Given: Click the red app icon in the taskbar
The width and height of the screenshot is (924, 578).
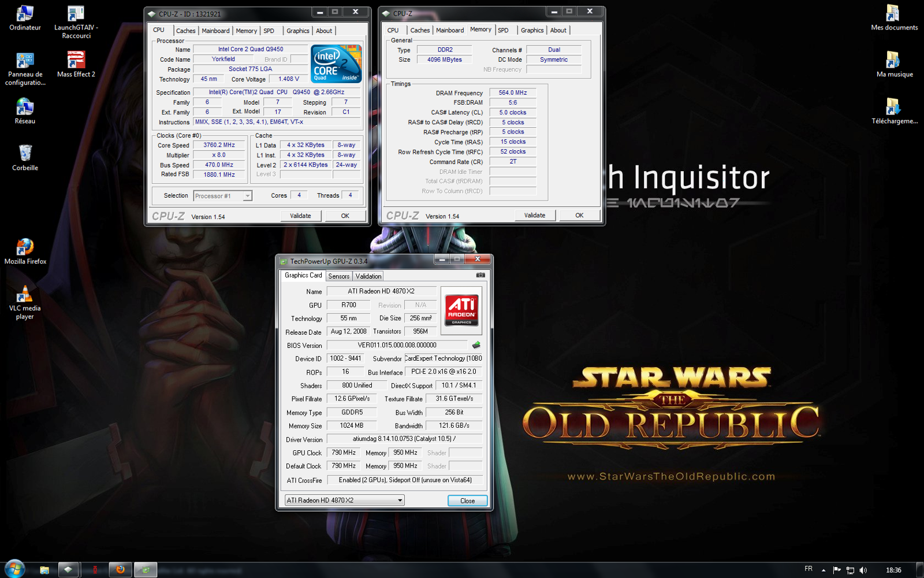Looking at the screenshot, I should pos(95,570).
